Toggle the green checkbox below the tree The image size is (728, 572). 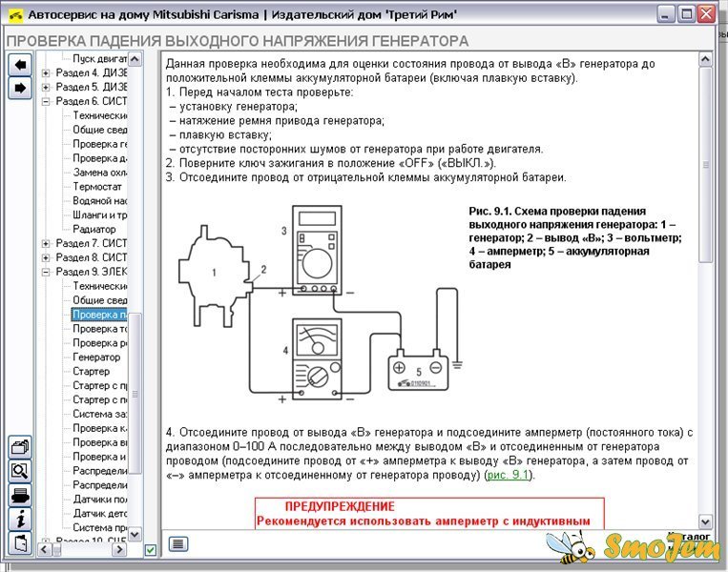(151, 550)
